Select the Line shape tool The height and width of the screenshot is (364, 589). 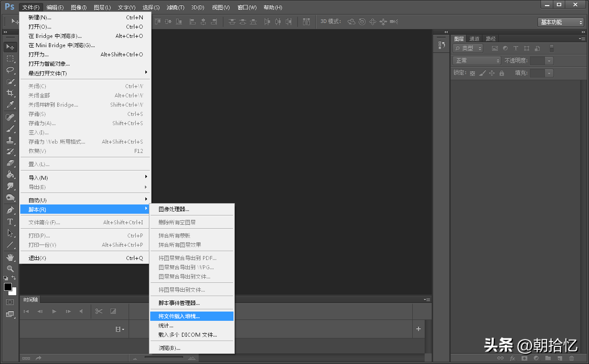tap(10, 245)
